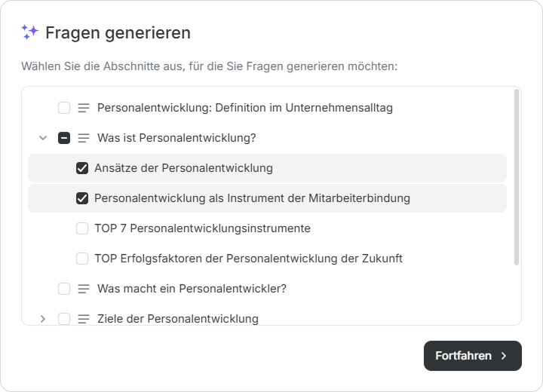Screen dimensions: 543x392
Task: Uncheck Personalentwicklung als Instrument der Mitarbeiterbindung
Action: click(82, 198)
